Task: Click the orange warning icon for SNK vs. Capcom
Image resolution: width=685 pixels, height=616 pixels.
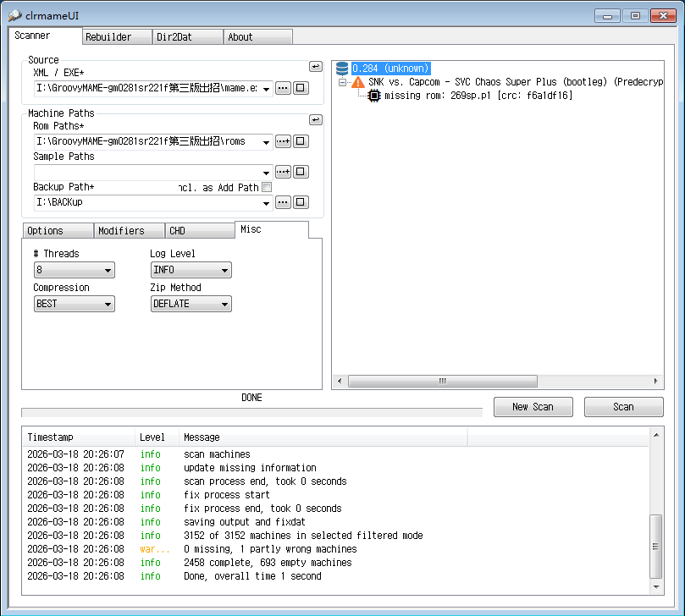Action: click(358, 82)
